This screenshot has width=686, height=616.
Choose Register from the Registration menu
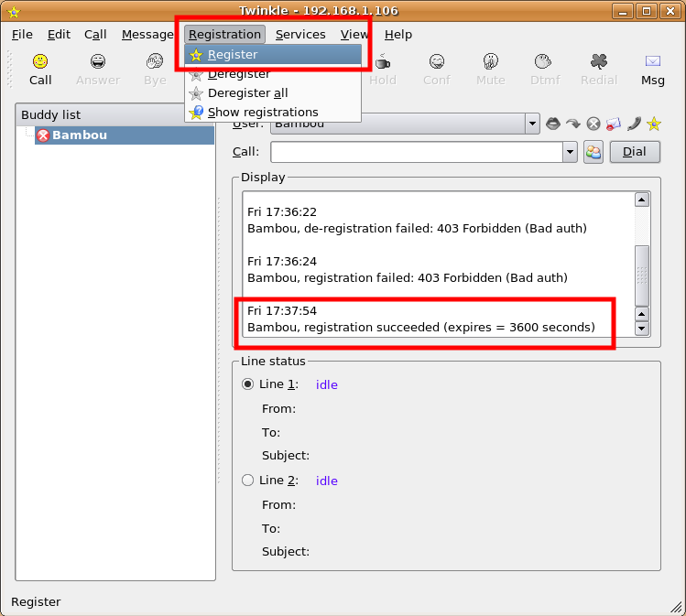[274, 55]
